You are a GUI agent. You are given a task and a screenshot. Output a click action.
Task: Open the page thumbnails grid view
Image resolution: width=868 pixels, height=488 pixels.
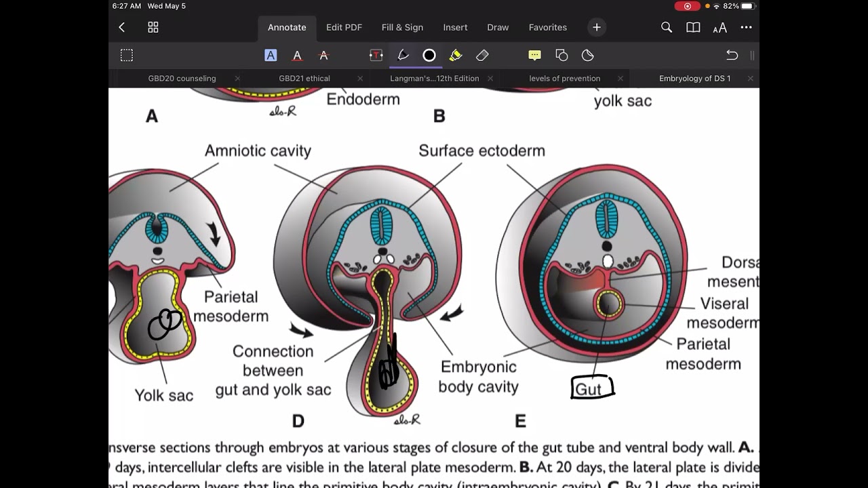pos(153,27)
